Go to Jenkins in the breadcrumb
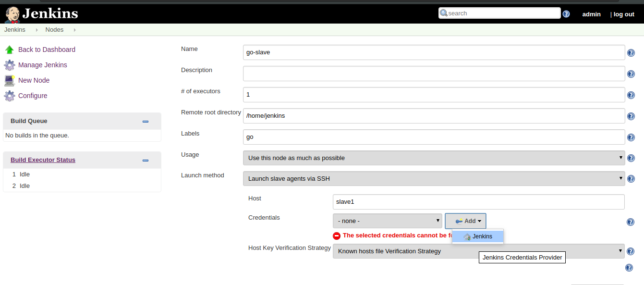Viewport: 644px width, 285px height. (x=15, y=30)
